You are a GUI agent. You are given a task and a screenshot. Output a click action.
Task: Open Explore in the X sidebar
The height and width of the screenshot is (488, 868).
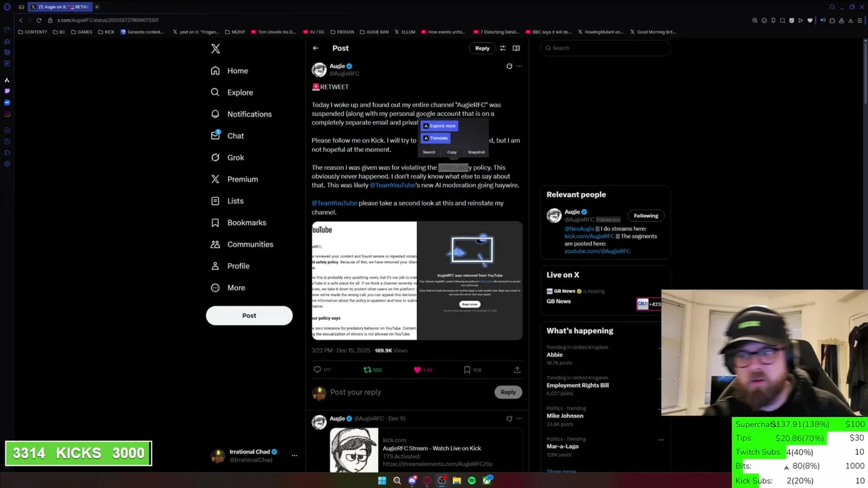(232, 92)
